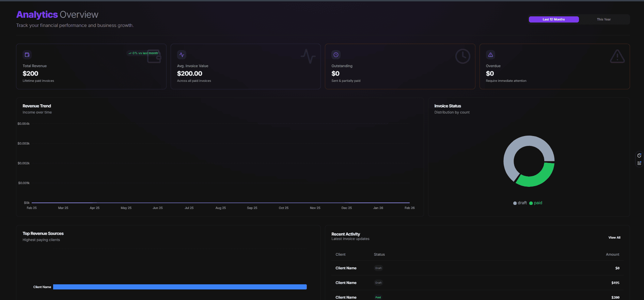Click the Lifetime paid invoices caption
Viewport: 644px width, 300px height.
38,81
